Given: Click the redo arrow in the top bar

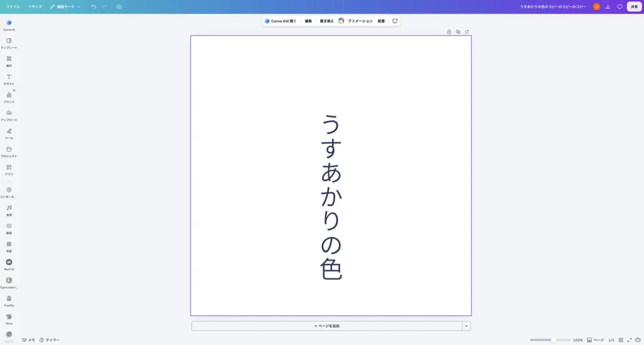Looking at the screenshot, I should click(x=104, y=6).
